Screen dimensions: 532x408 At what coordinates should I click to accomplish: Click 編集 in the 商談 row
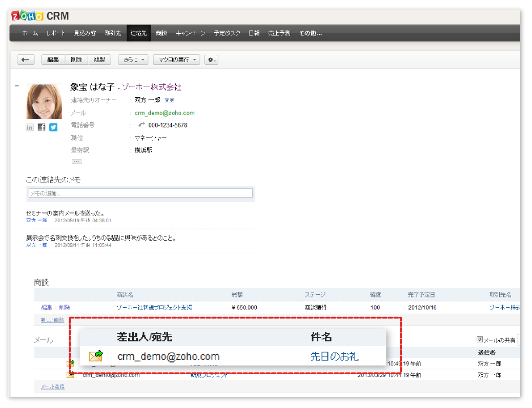click(47, 307)
